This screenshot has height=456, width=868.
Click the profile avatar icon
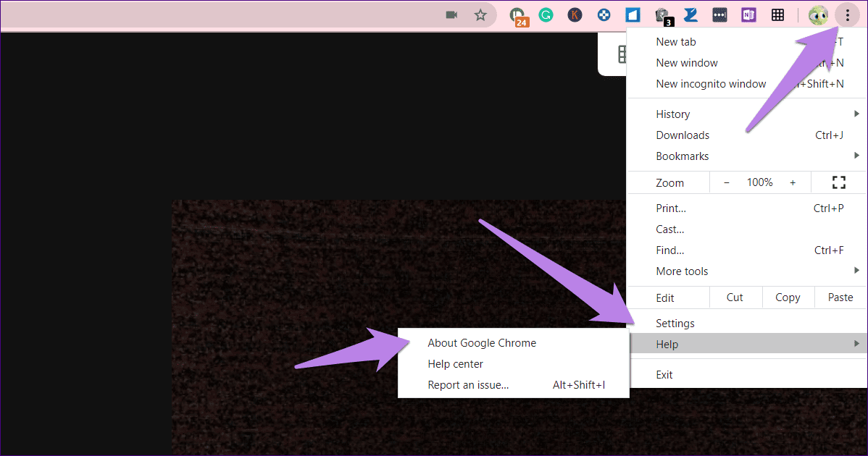pos(818,15)
